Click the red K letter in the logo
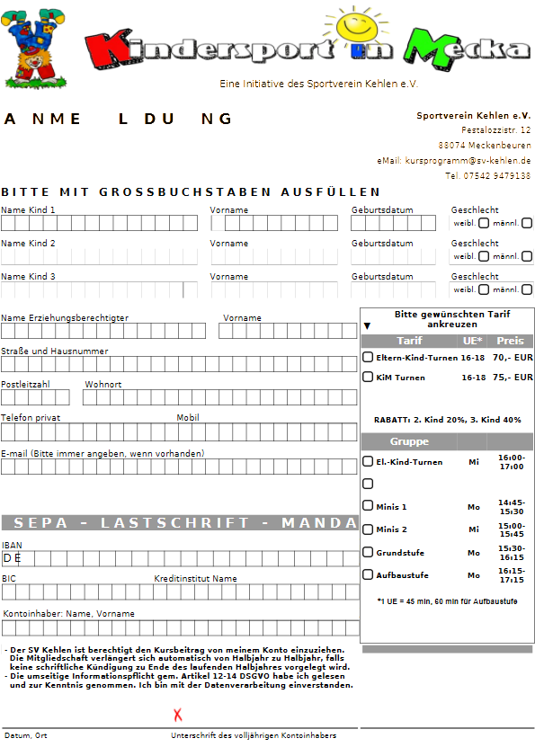Viewport: 535px width, 756px height. [109, 49]
